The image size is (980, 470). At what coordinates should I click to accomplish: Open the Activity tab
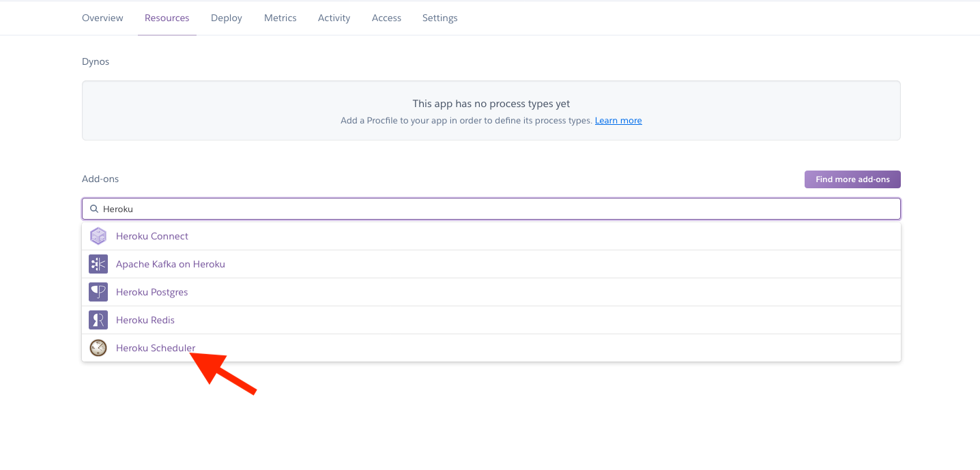[x=334, y=18]
